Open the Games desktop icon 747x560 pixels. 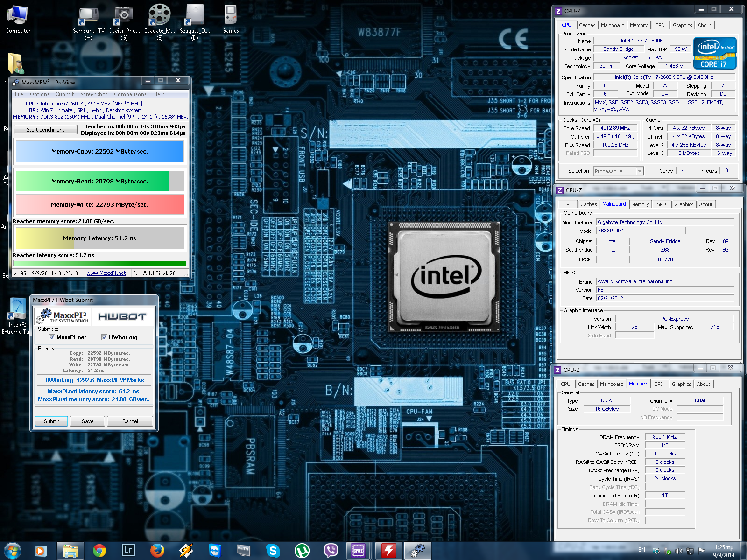(x=231, y=19)
